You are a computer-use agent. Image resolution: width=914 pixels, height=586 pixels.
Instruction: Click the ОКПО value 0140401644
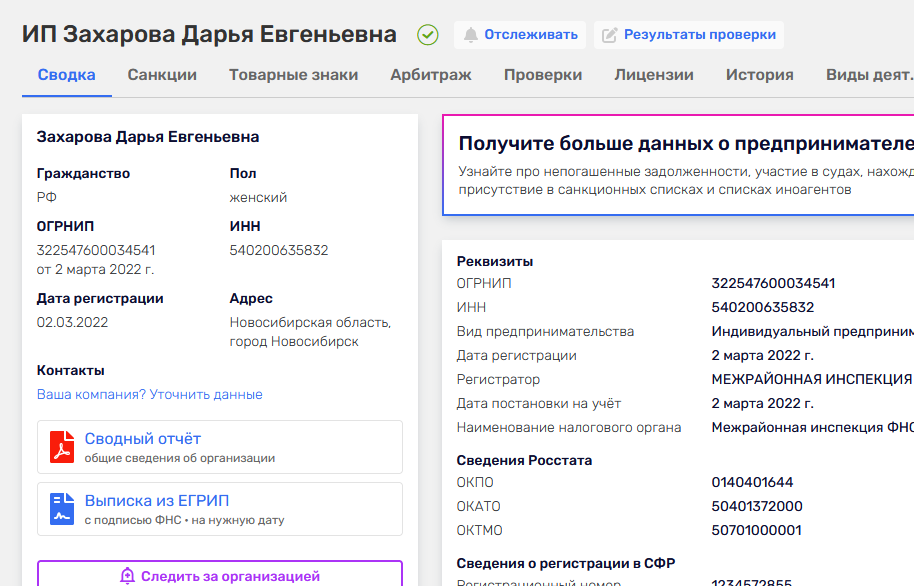(x=752, y=482)
